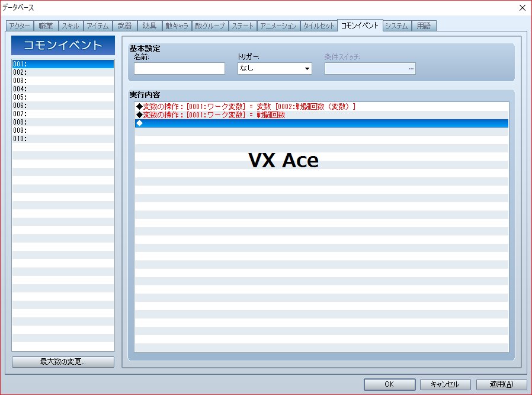Select the 敵グループ tab
532x395 pixels.
coord(210,26)
